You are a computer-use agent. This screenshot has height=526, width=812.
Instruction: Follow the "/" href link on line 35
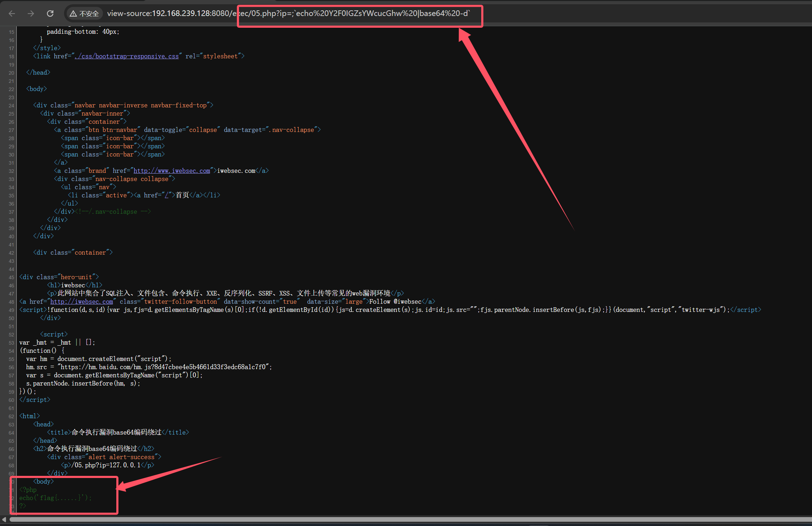point(167,195)
